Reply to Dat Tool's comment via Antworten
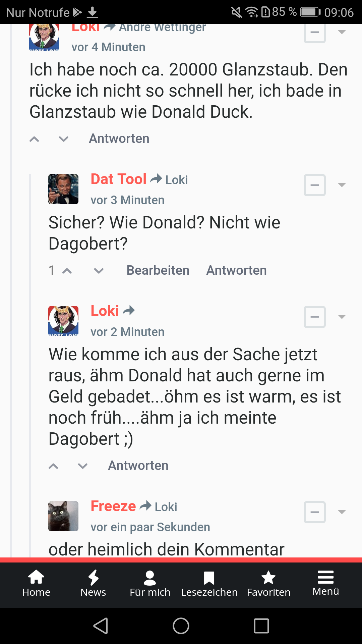Screen dimensions: 362x644 coord(236,270)
